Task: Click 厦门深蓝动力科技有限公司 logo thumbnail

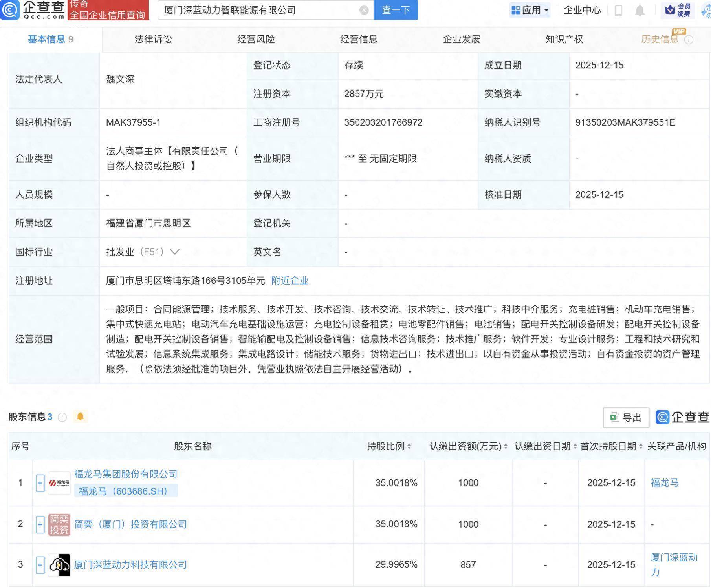Action: tap(59, 565)
